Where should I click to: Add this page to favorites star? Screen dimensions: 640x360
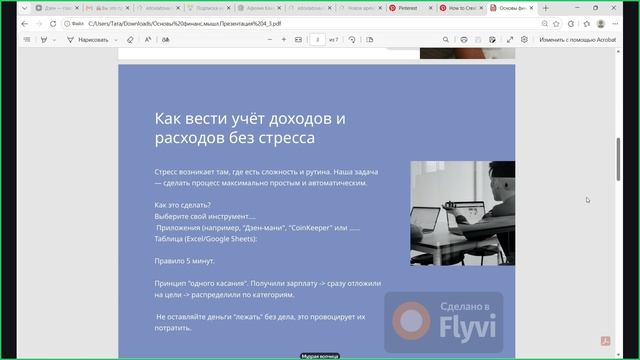click(556, 24)
